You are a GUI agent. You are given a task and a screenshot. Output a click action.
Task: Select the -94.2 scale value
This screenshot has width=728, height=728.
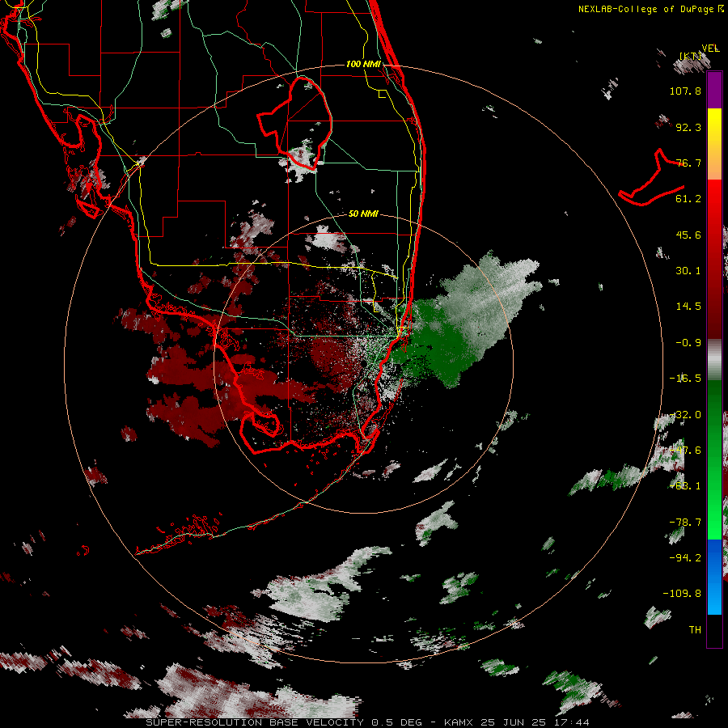[685, 557]
